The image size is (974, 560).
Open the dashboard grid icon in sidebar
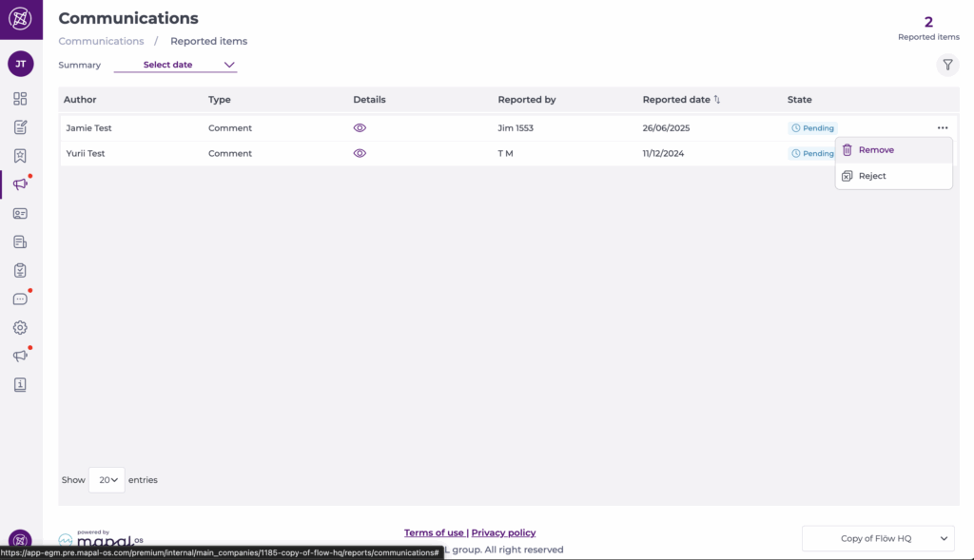(20, 99)
